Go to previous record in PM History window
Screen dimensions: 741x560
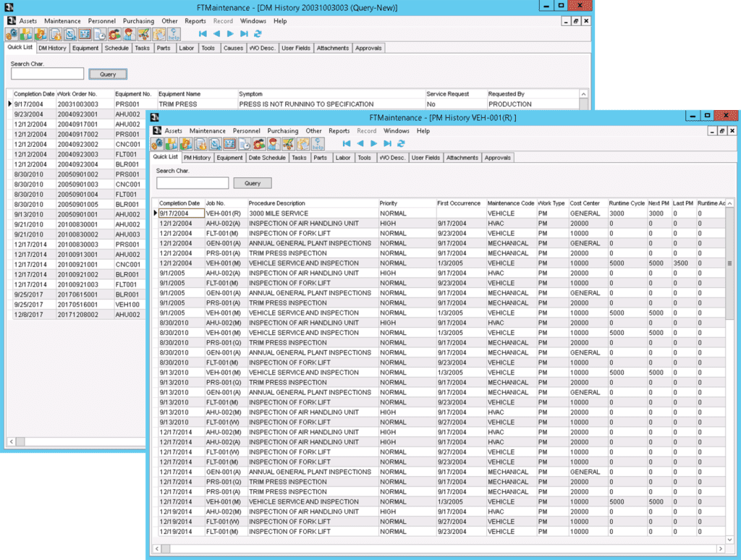point(360,143)
